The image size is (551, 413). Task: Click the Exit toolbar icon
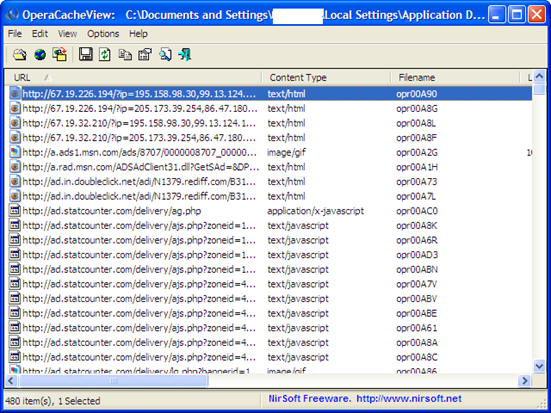185,55
